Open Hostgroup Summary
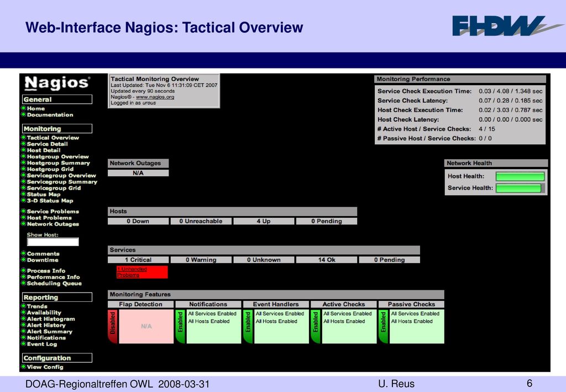Screen dimensions: 566x392 coord(59,163)
